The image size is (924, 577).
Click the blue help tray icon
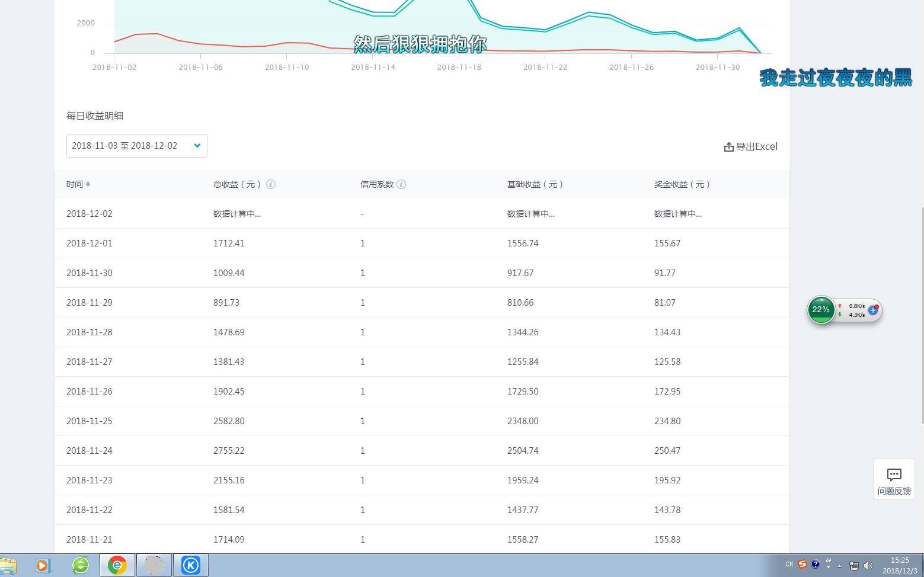click(816, 564)
